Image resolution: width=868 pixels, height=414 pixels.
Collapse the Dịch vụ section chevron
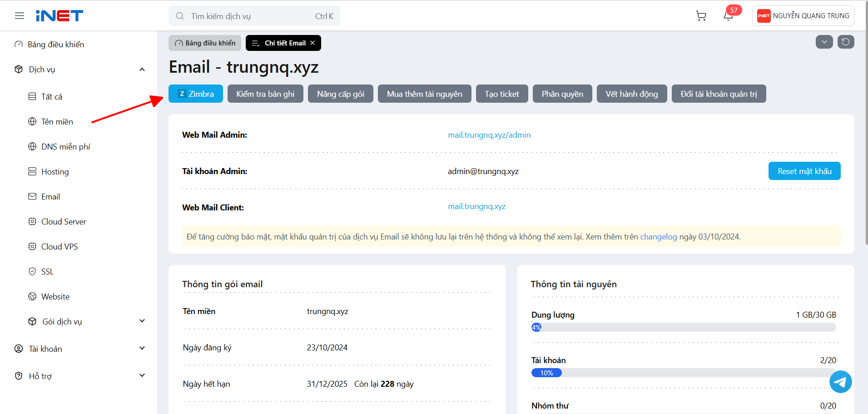click(x=142, y=70)
